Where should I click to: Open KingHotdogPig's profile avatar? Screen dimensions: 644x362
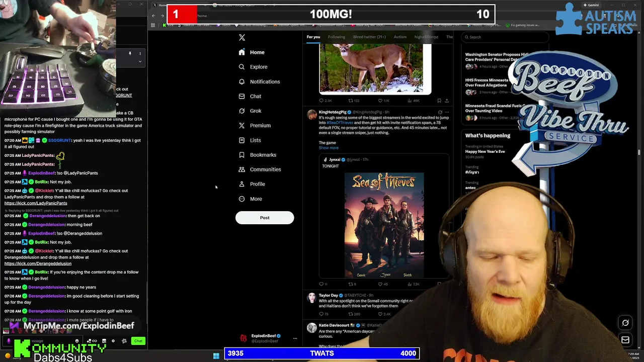312,115
